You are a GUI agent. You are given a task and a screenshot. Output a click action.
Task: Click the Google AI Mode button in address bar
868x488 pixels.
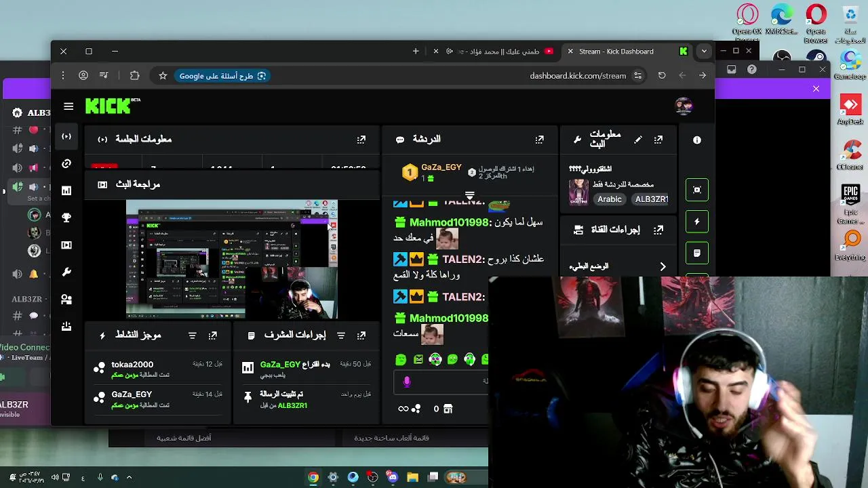(x=222, y=76)
